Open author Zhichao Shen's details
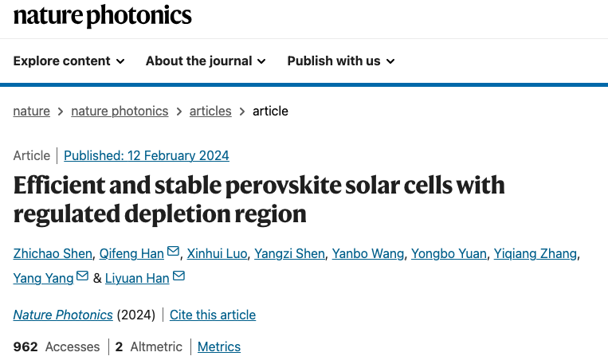Viewport: 608px width, 364px height. coord(52,253)
